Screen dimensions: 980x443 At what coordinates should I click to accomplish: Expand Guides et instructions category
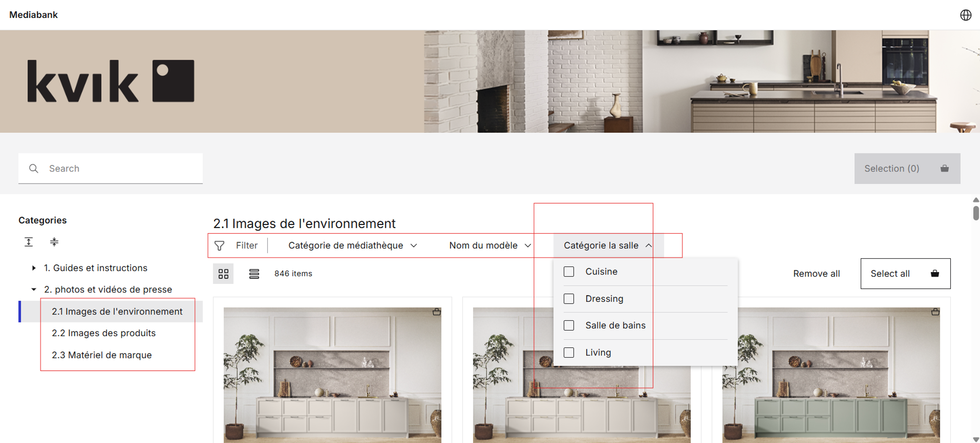point(34,268)
